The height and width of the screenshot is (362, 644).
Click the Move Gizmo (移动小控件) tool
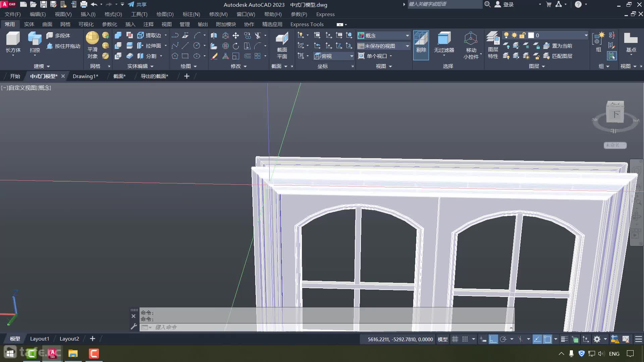471,45
